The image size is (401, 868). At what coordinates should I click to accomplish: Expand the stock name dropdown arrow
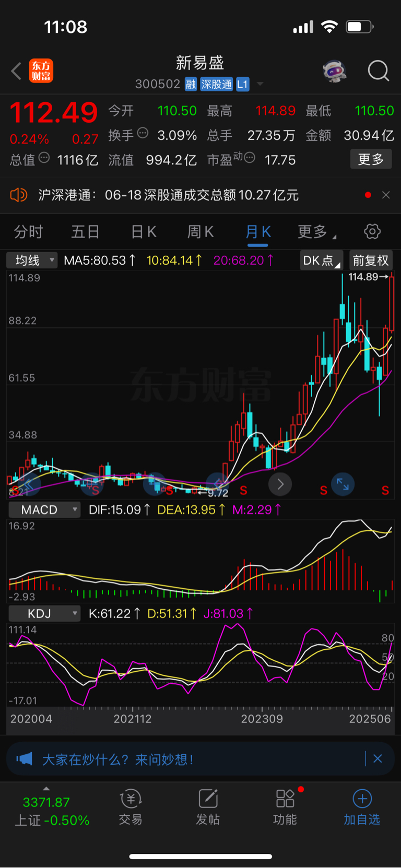[260, 84]
